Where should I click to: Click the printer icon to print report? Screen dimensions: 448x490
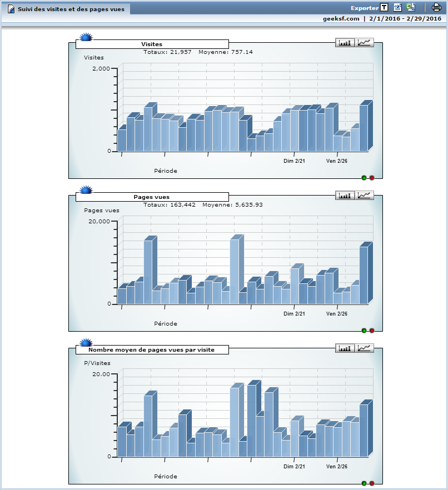436,7
